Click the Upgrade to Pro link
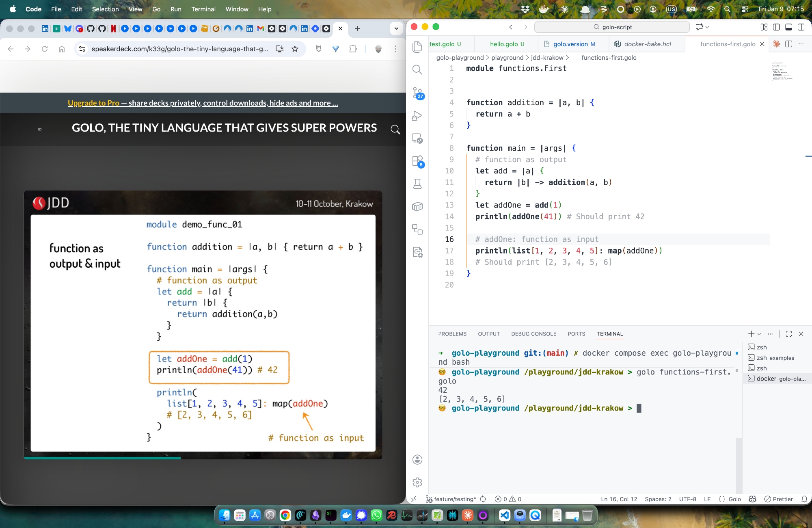Image resolution: width=812 pixels, height=528 pixels. click(93, 103)
